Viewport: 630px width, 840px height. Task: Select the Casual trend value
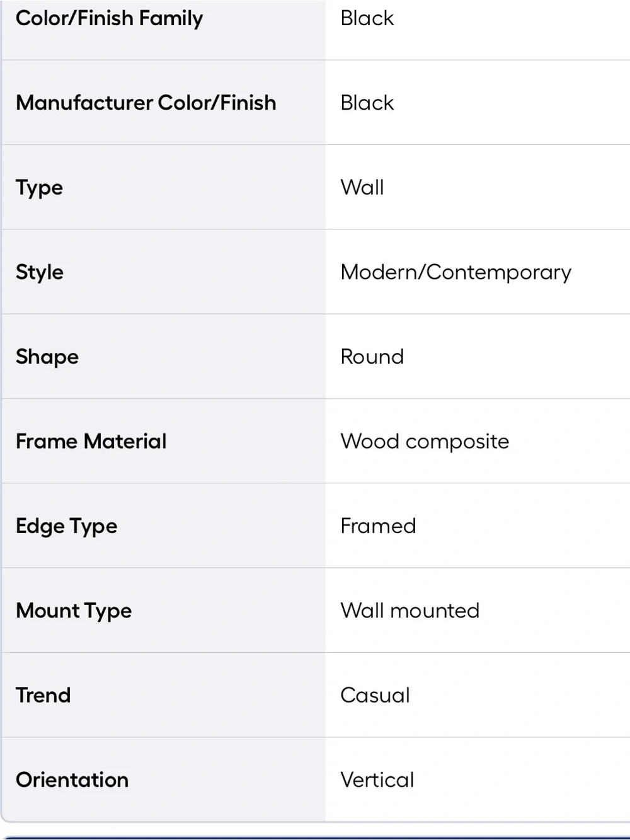(375, 695)
